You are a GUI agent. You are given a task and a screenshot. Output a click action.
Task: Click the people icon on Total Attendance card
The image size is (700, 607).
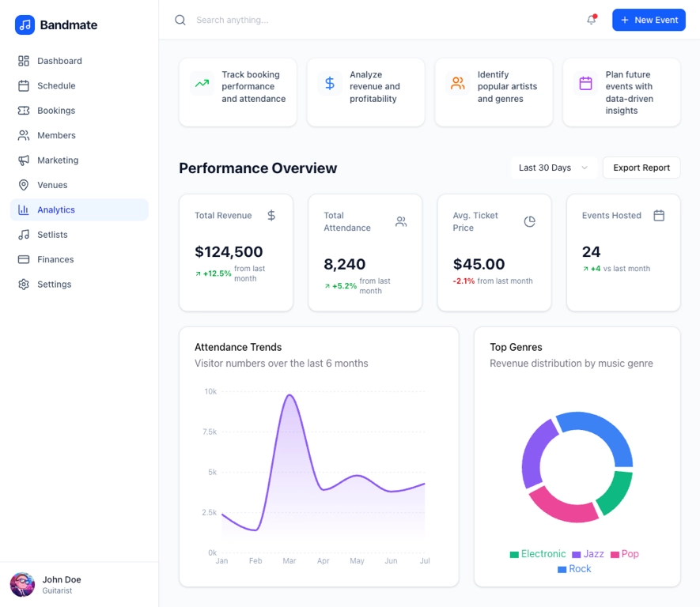tap(401, 222)
